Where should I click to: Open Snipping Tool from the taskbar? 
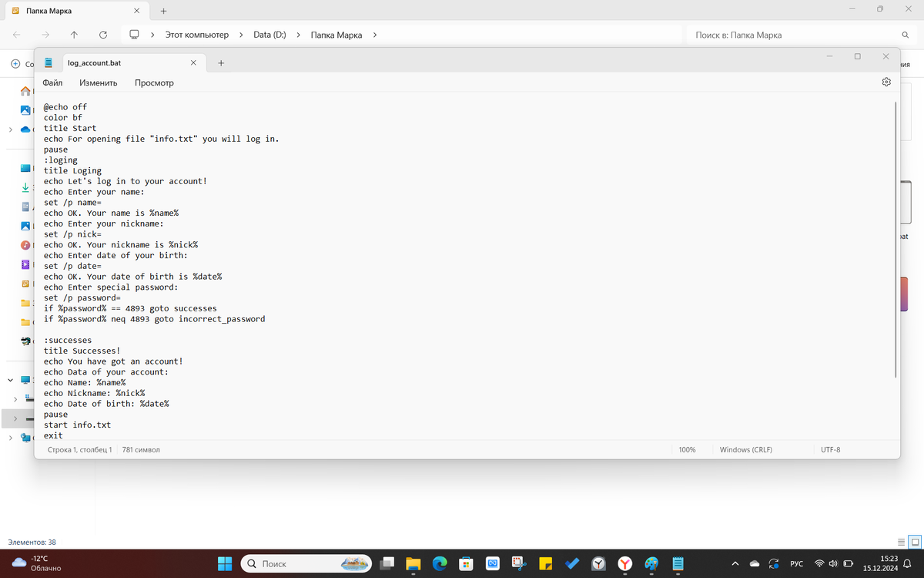point(518,563)
